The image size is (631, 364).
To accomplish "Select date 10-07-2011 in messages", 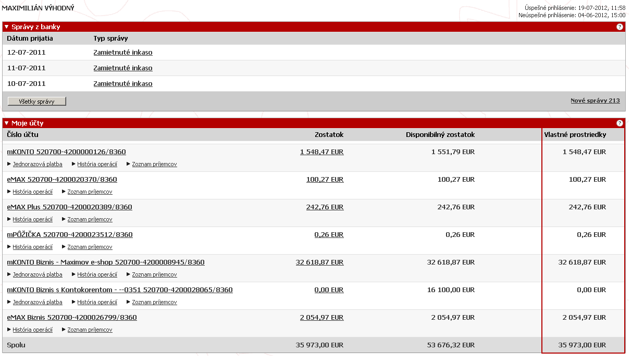I will 27,84.
